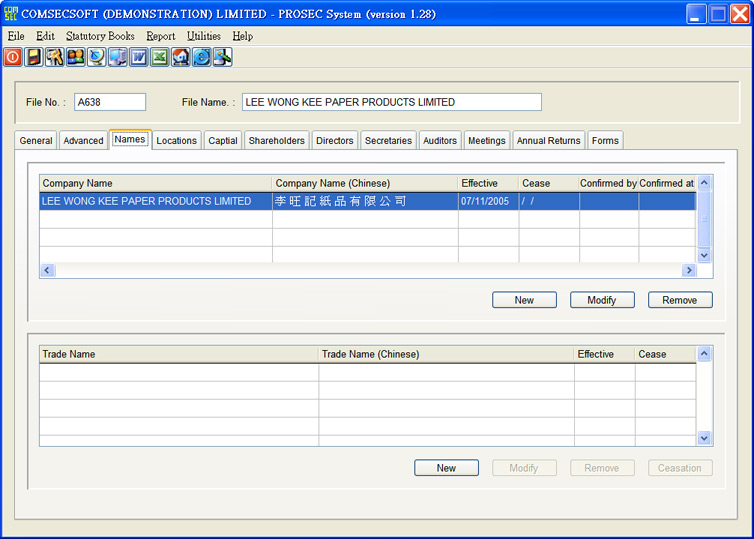Click the red power exit toolbar icon
Screen dimensions: 754x539
12,57
